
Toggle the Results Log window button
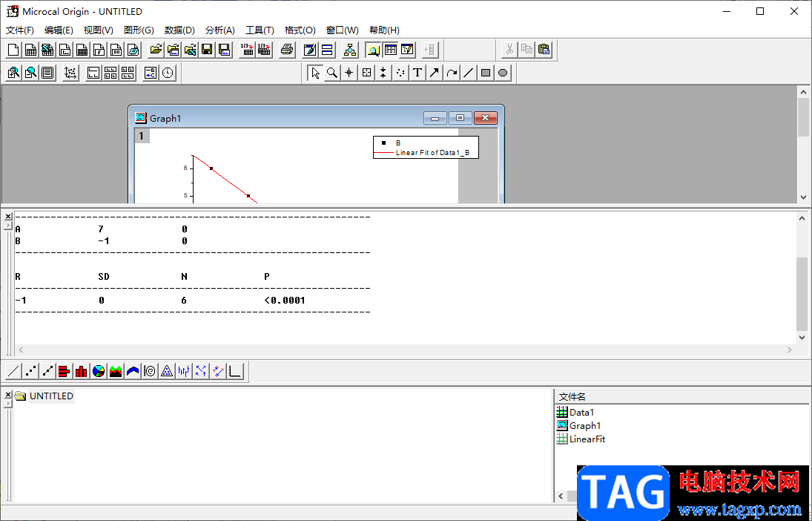tap(391, 50)
